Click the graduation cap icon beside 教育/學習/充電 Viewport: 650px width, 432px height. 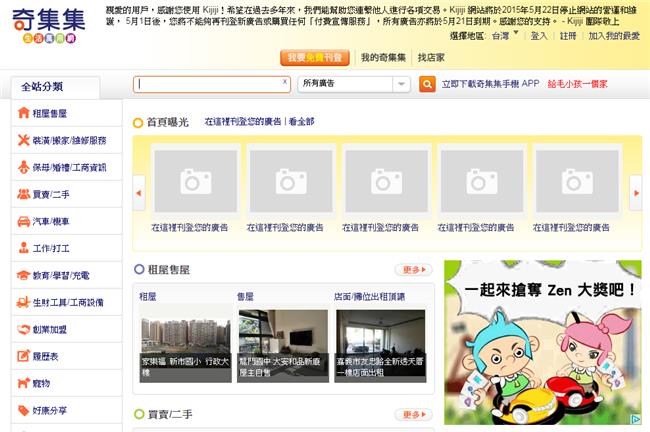[24, 275]
